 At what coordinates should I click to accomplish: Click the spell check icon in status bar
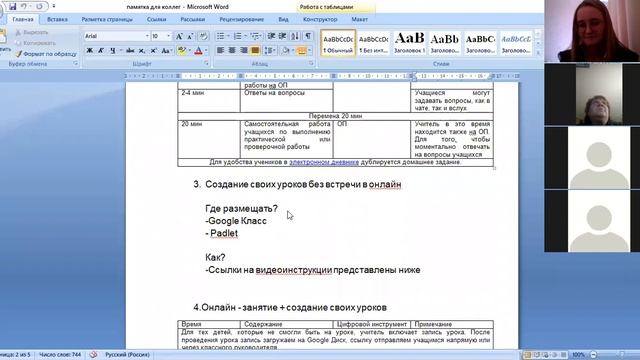pos(93,355)
